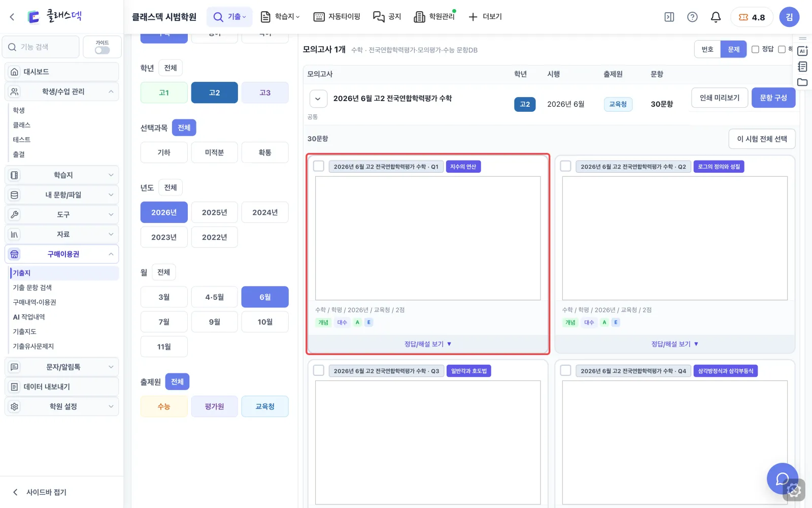Open the help question mark icon

coord(692,17)
